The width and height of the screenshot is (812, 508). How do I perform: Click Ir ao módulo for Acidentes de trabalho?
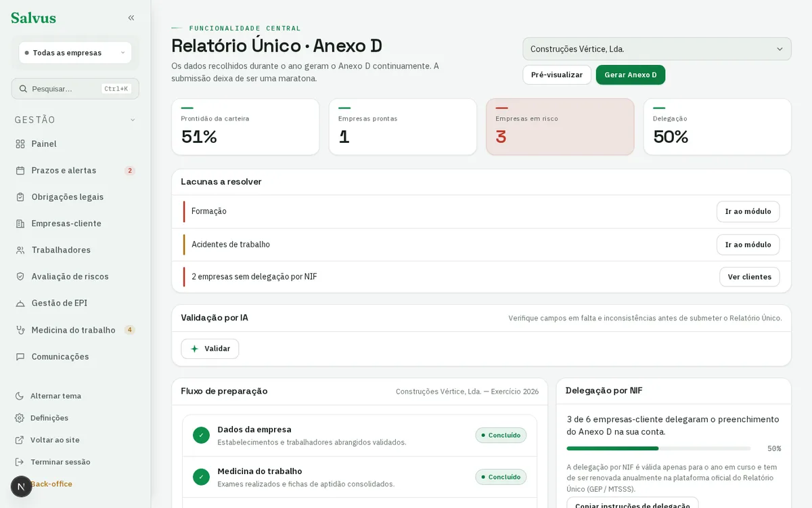click(x=748, y=245)
